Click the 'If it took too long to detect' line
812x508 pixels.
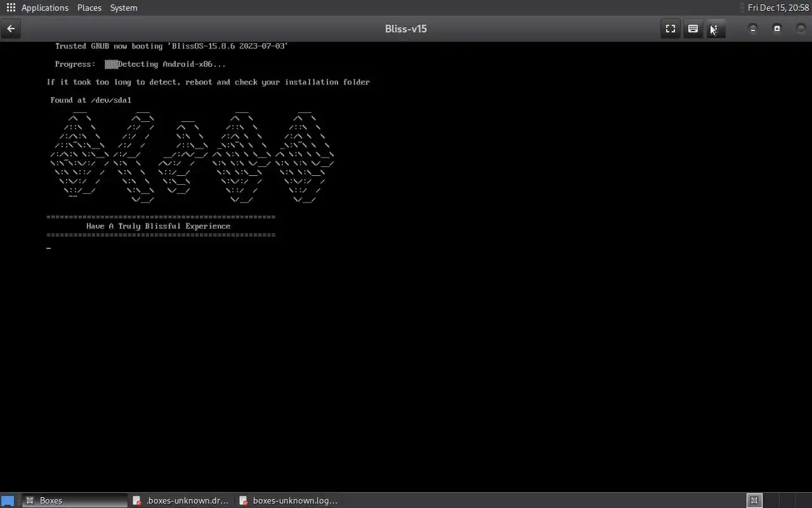click(x=208, y=82)
